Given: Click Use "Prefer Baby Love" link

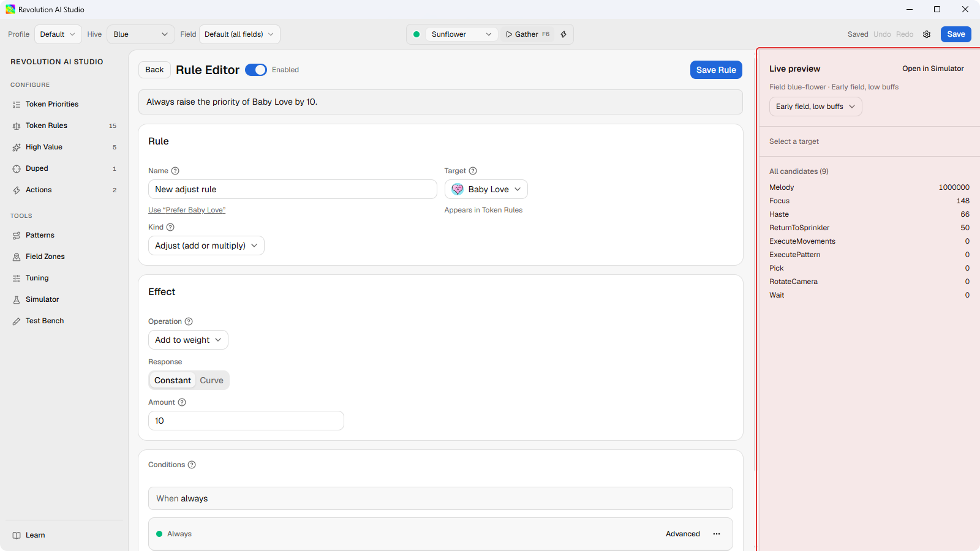Looking at the screenshot, I should tap(187, 210).
